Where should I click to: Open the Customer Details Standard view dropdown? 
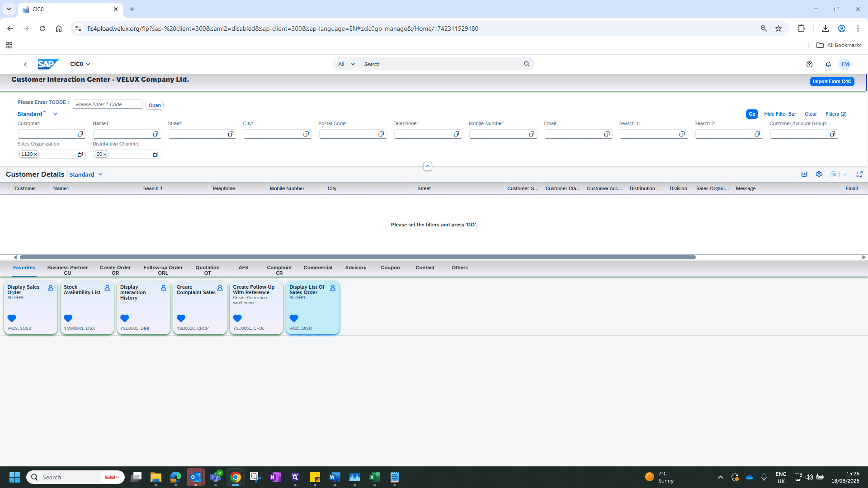point(100,174)
